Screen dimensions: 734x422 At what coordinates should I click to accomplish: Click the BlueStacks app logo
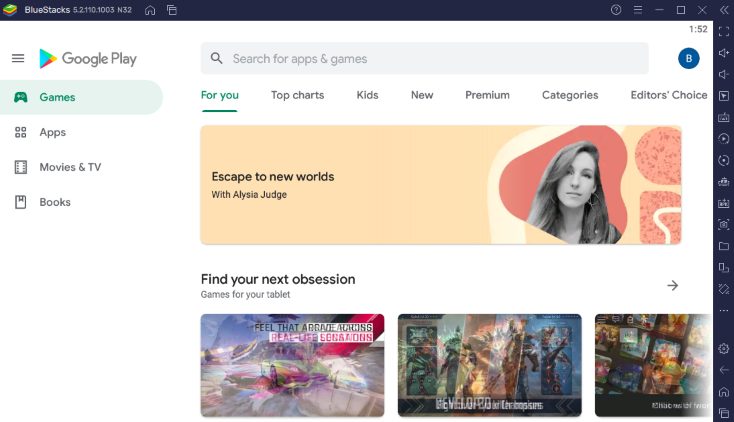(x=10, y=10)
